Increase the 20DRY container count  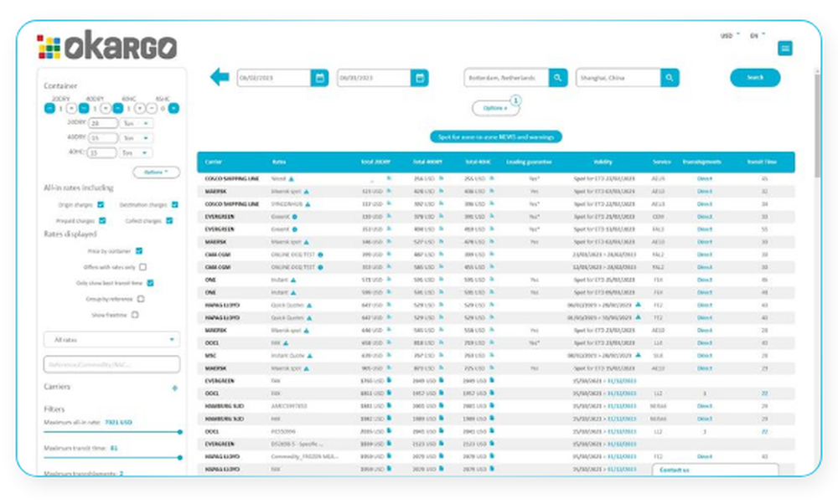71,108
